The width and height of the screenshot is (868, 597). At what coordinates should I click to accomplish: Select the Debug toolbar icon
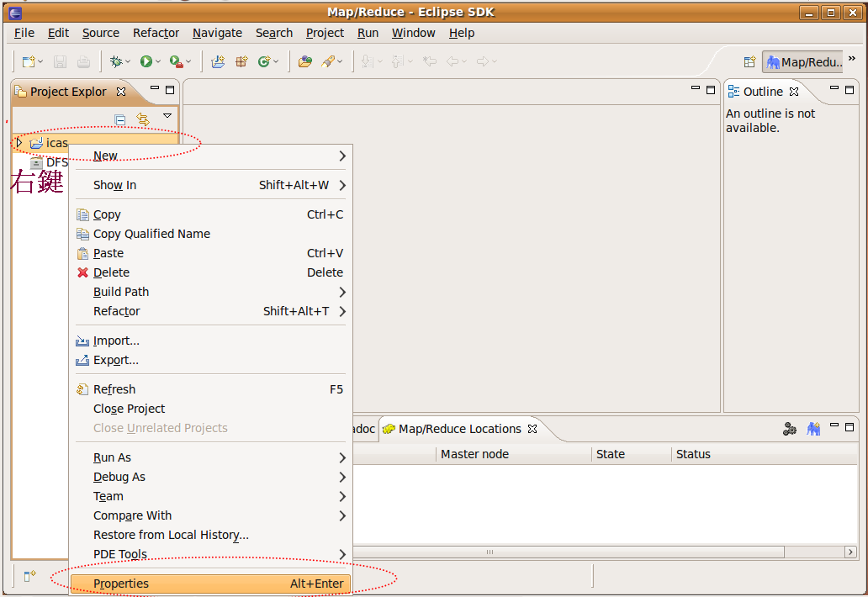[117, 61]
